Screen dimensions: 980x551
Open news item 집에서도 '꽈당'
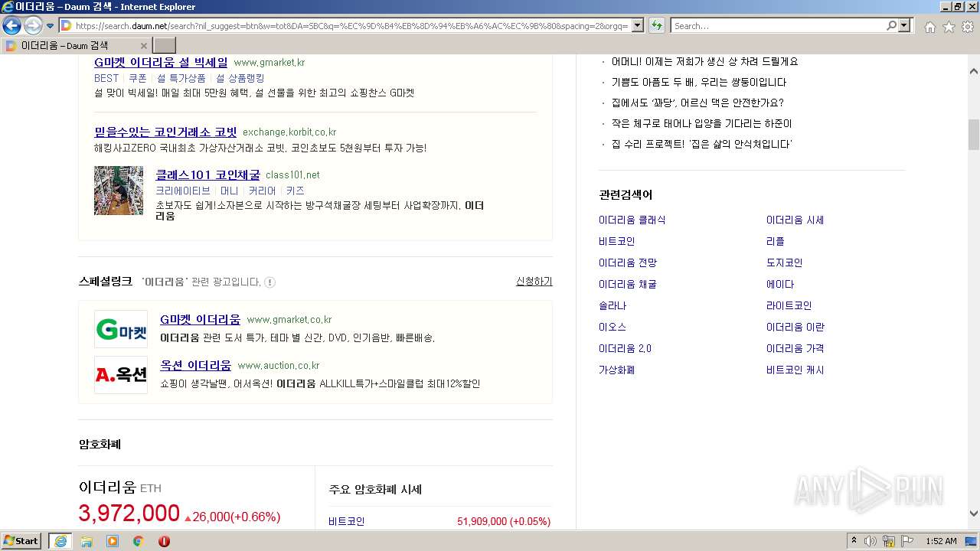tap(697, 103)
